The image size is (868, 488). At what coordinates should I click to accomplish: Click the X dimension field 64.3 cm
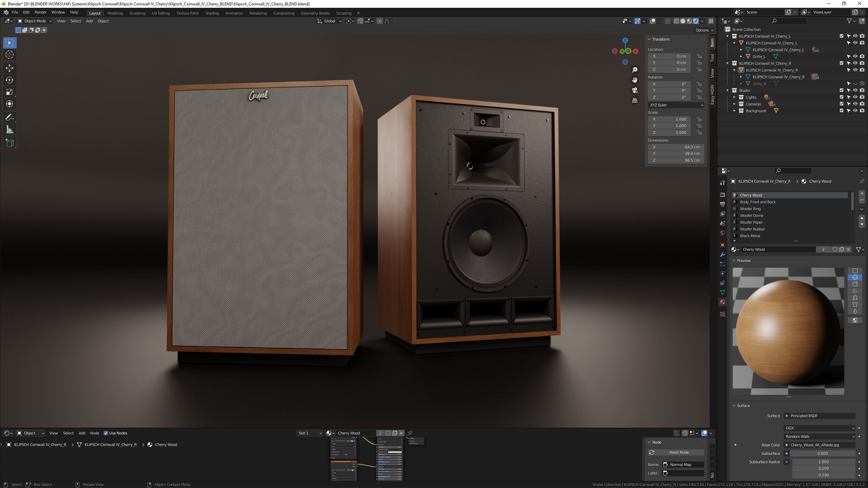coord(676,147)
